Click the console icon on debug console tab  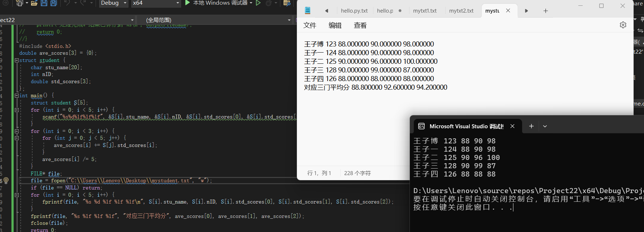[421, 126]
